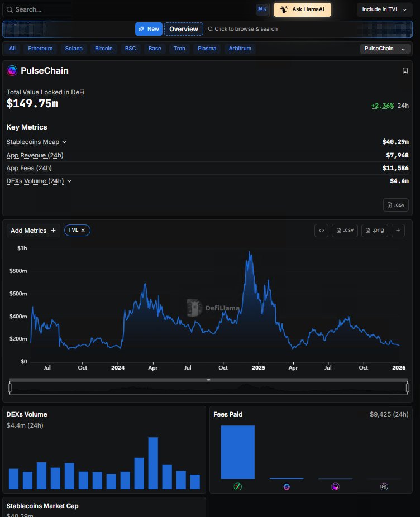Expand DEXs Volume (24h) details
Viewport: 420px width, 517px height.
coord(69,181)
